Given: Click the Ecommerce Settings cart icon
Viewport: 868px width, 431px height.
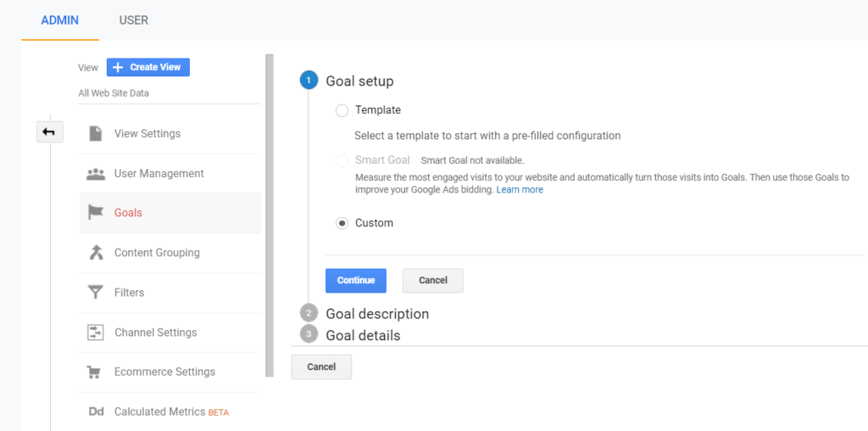Looking at the screenshot, I should coord(93,372).
